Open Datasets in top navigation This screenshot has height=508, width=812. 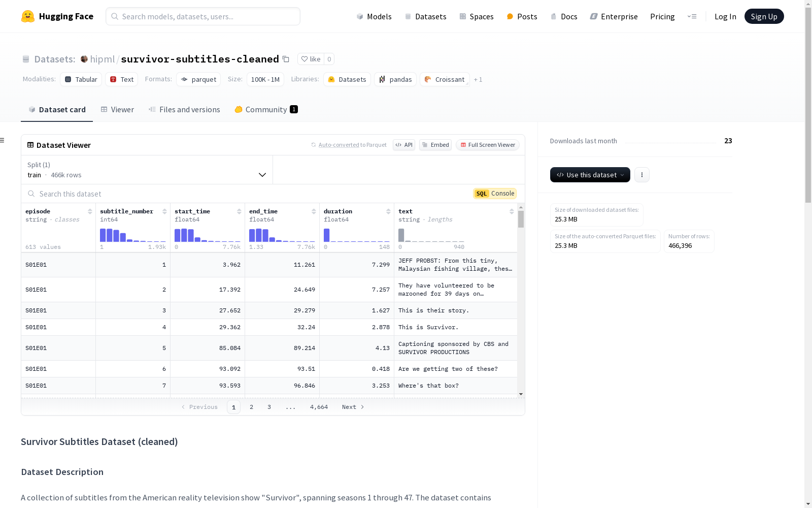(x=425, y=16)
